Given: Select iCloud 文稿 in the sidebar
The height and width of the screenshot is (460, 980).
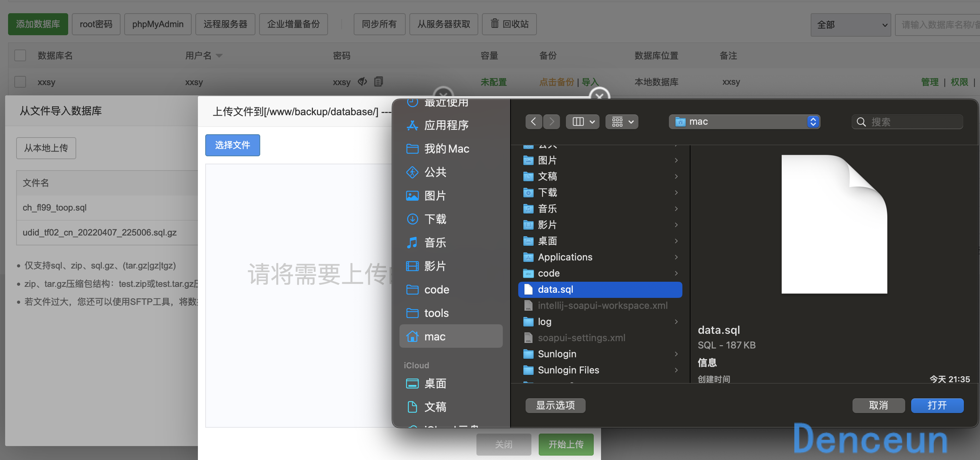Looking at the screenshot, I should 451,407.
